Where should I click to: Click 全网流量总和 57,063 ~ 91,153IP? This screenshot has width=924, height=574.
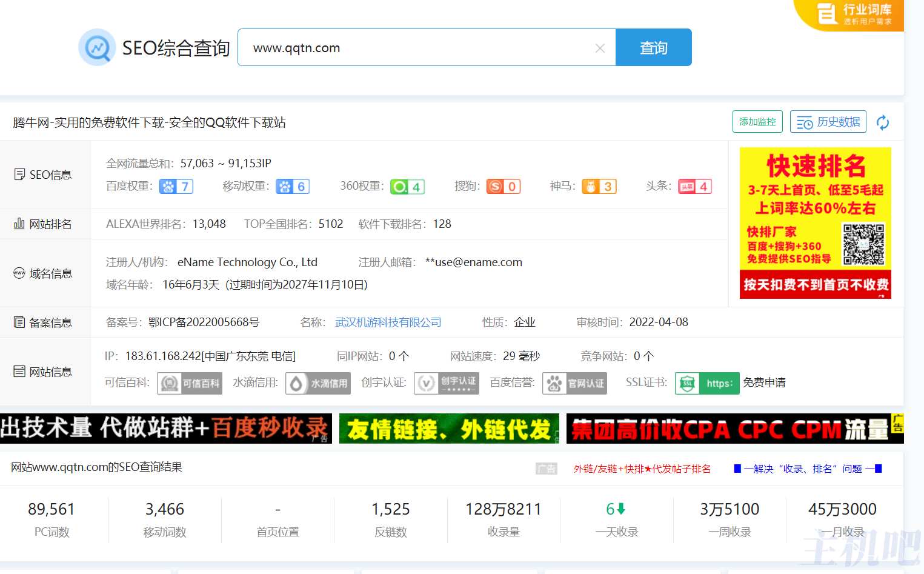[226, 164]
